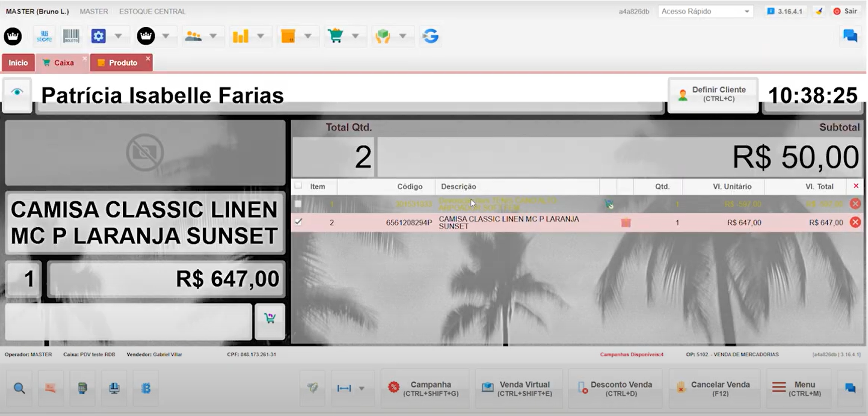Open the Acesso Rápido dropdown

pyautogui.click(x=705, y=11)
